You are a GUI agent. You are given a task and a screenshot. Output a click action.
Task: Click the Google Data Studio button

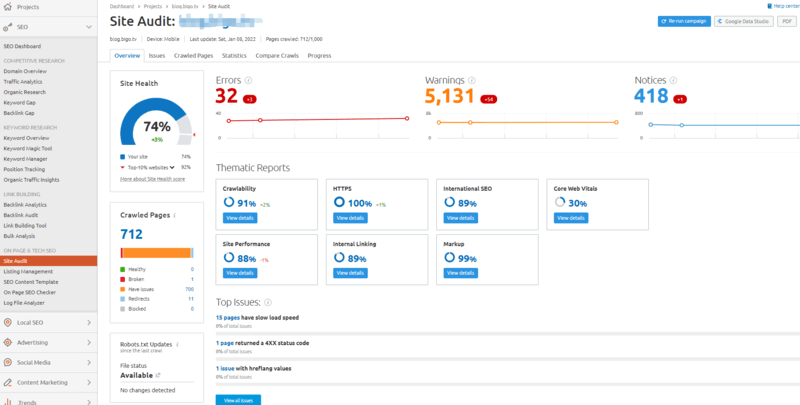744,21
